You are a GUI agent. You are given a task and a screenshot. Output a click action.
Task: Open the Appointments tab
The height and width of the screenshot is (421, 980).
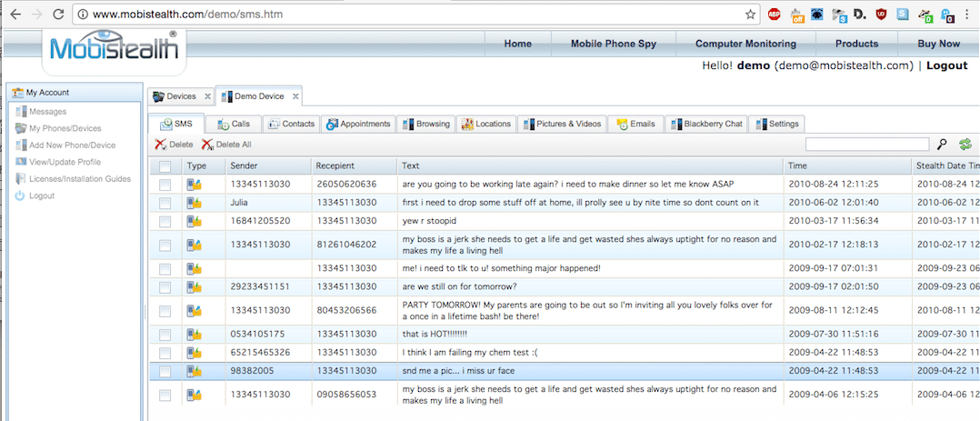coord(358,124)
